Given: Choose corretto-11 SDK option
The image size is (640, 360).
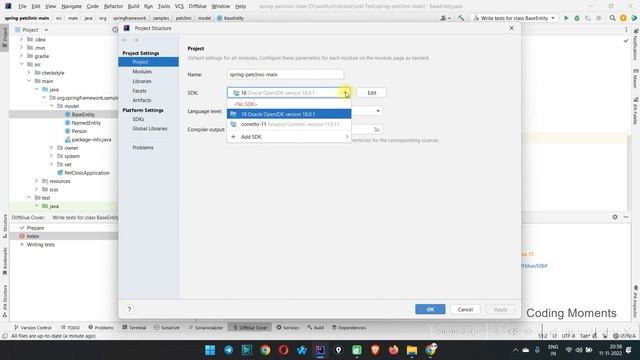Looking at the screenshot, I should point(289,124).
